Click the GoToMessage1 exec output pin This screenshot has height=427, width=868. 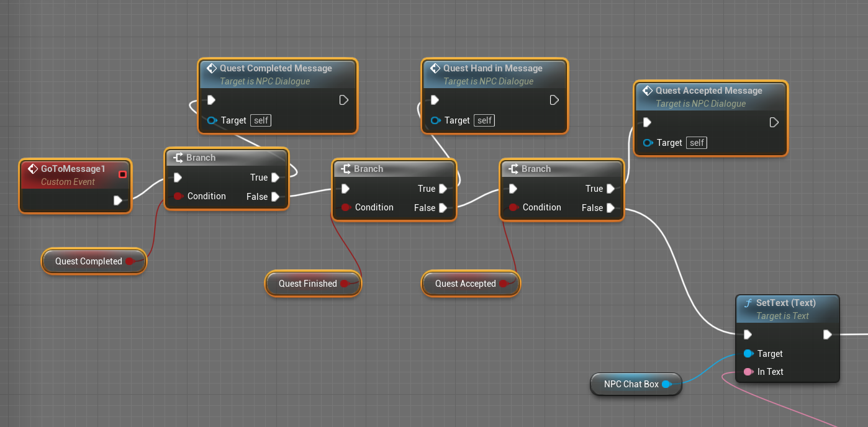(x=119, y=200)
